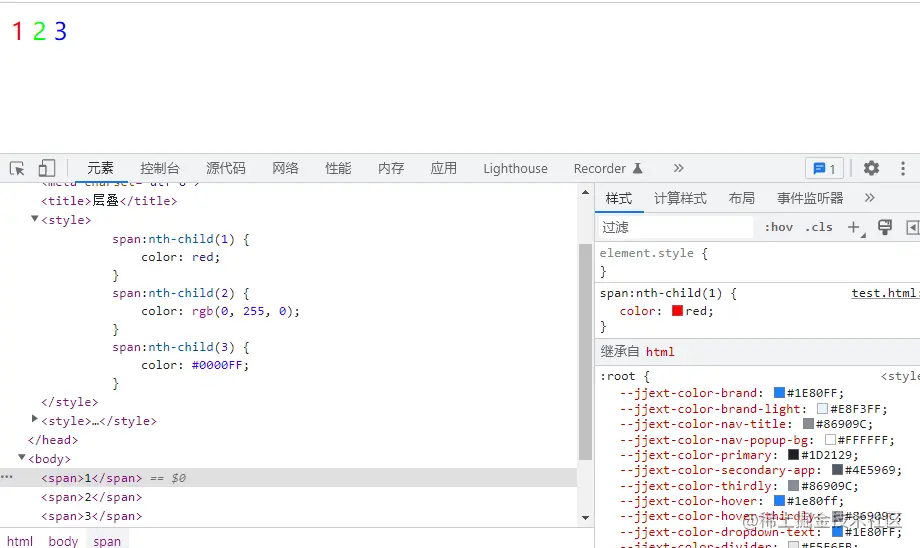920x548 pixels.
Task: Open the ellipsis actions for selected span
Action: point(6,477)
